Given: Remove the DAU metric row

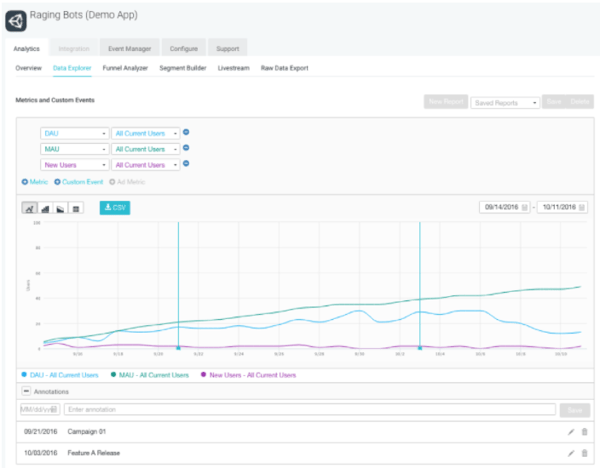Looking at the screenshot, I should pos(186,133).
